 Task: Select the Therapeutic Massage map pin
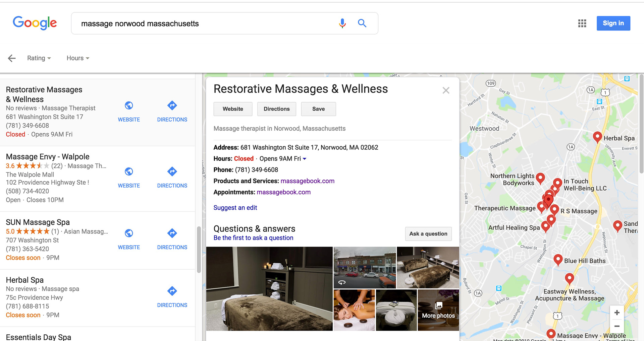[x=541, y=206]
